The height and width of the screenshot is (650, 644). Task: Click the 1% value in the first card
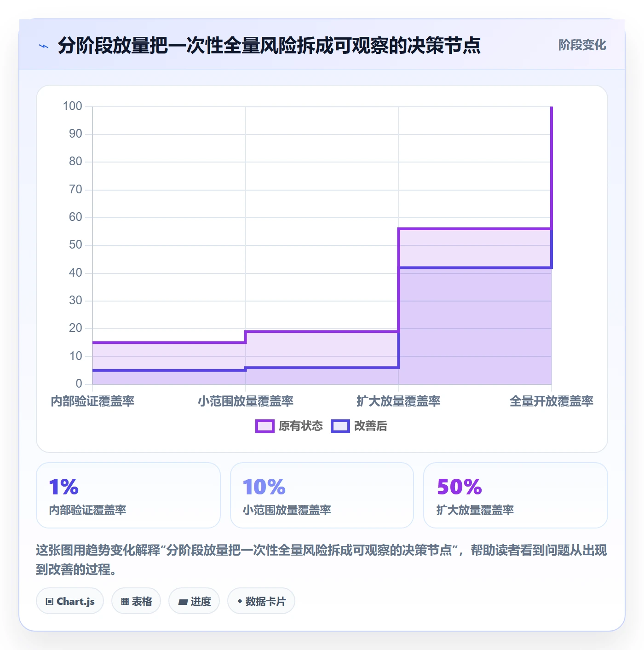(x=64, y=487)
